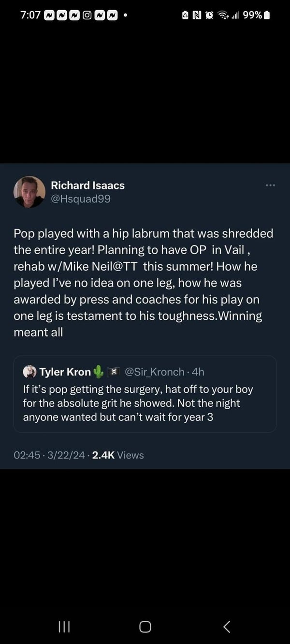The height and width of the screenshot is (644, 290).
Task: Open the quoted tweet about pop's surgery
Action: (145, 402)
